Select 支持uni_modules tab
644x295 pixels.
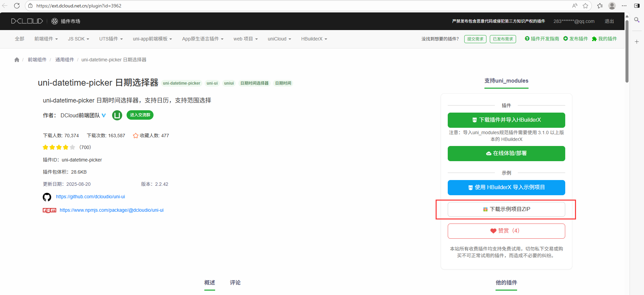point(506,81)
